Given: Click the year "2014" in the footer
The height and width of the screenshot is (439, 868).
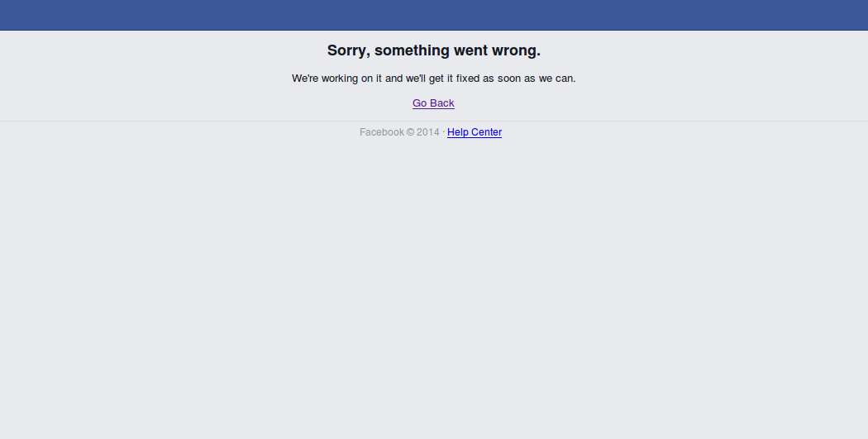Looking at the screenshot, I should click(428, 132).
